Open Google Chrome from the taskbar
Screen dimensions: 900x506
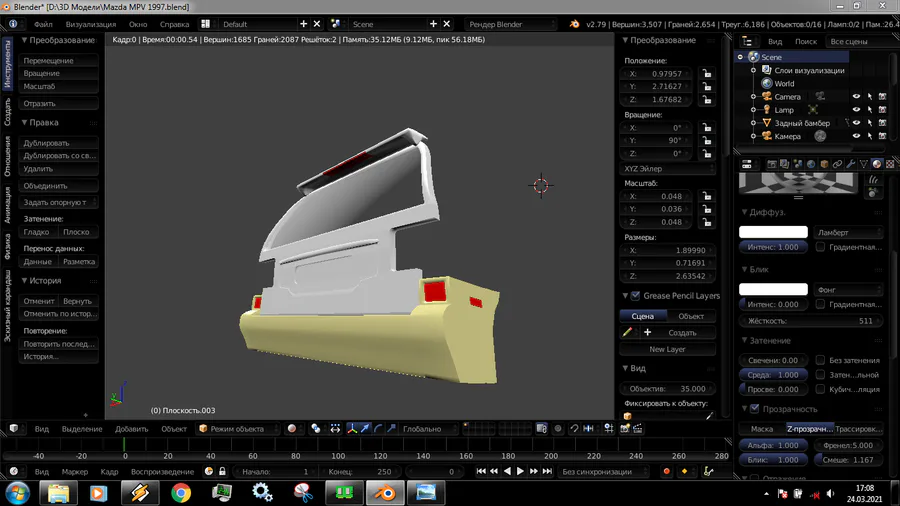[181, 493]
